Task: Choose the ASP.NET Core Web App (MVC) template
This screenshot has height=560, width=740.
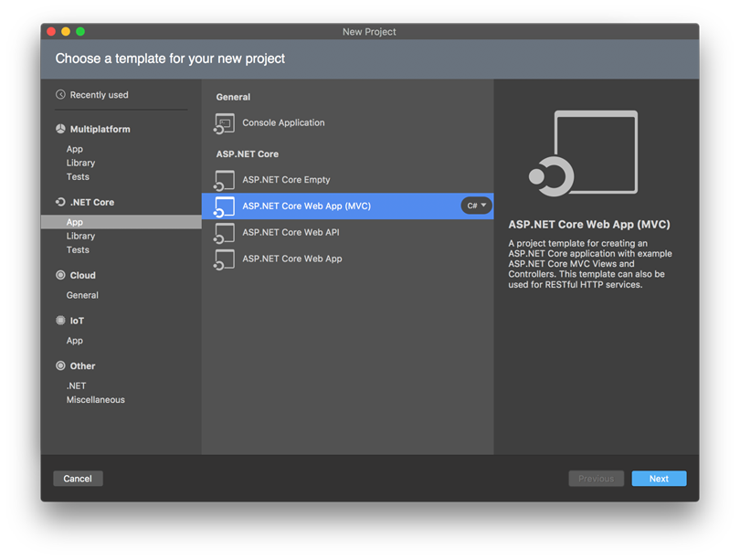Action: 348,206
